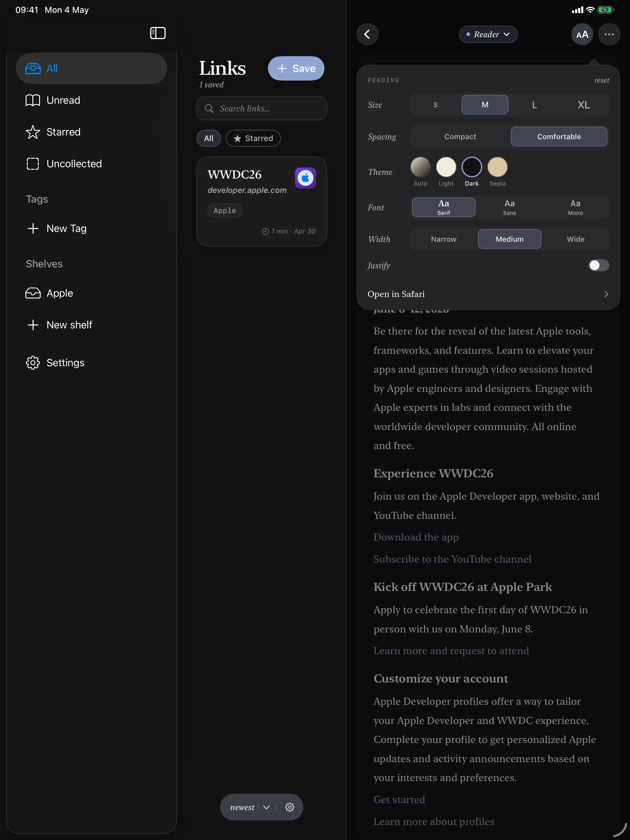Click the Apple shelf tray icon
The width and height of the screenshot is (630, 840).
click(33, 293)
